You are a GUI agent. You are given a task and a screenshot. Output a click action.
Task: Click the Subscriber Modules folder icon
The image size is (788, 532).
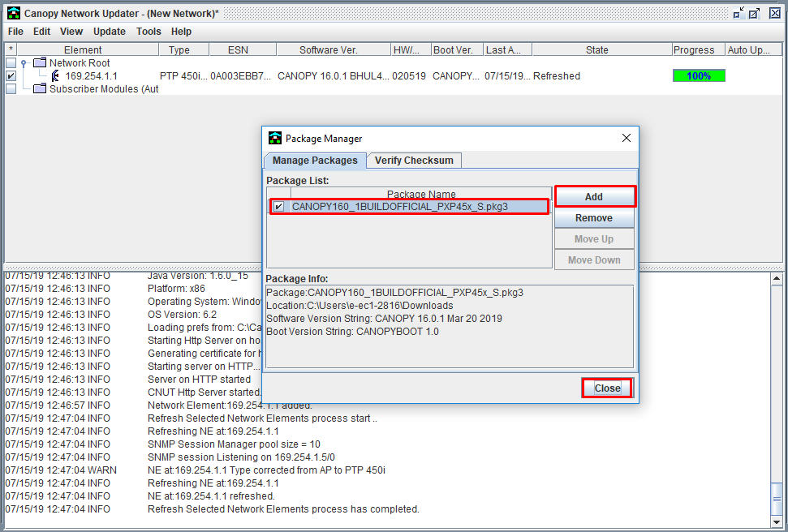click(x=40, y=89)
